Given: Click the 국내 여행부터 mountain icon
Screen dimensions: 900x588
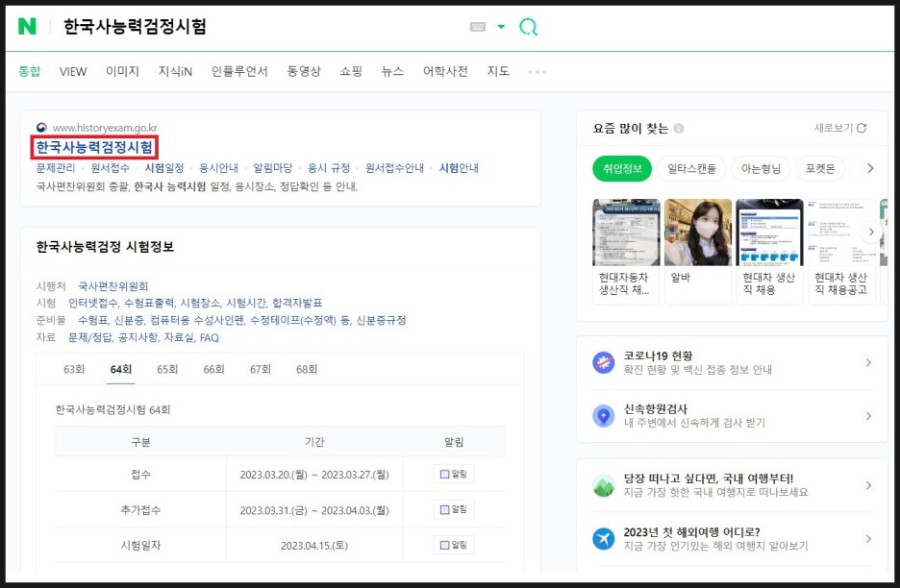Looking at the screenshot, I should click(x=603, y=485).
